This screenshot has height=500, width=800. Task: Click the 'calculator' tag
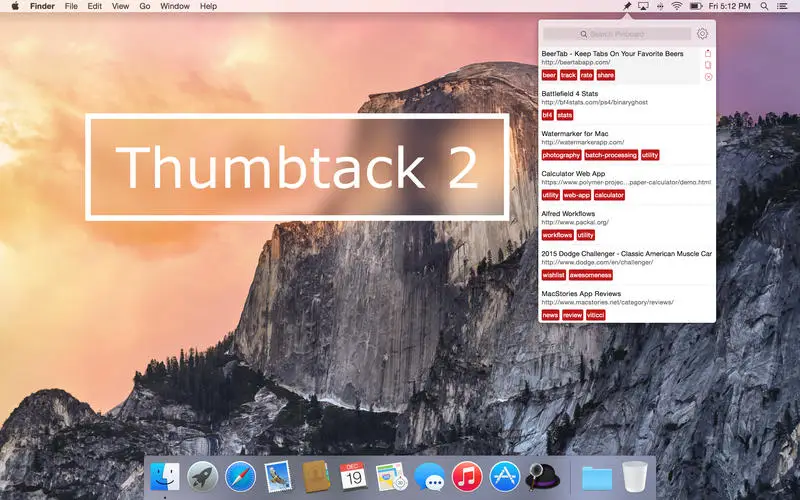coord(609,195)
